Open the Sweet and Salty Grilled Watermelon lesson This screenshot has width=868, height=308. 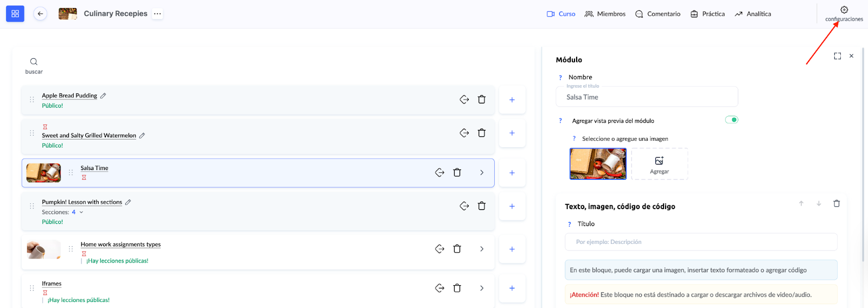[89, 135]
